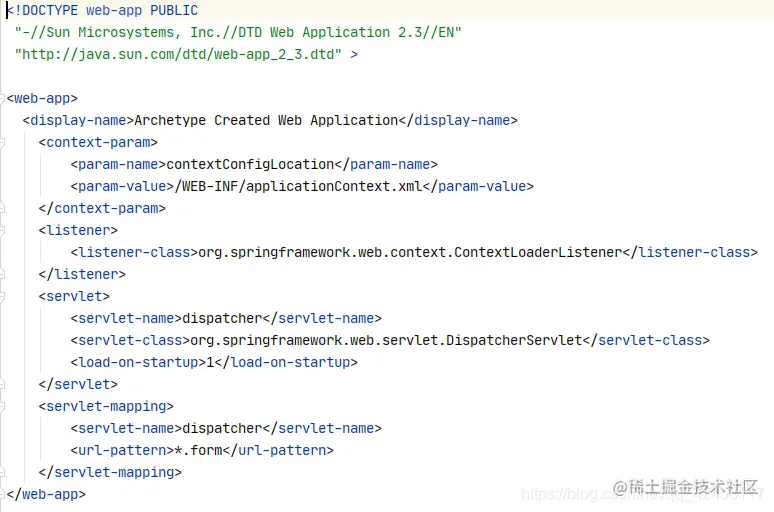Click "dispatcher" on the line above servlet-class

(222, 318)
